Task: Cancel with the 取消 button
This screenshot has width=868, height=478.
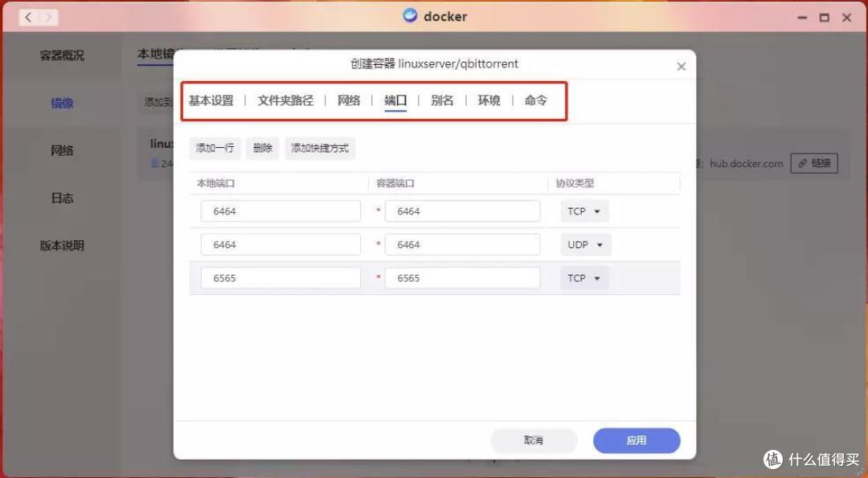Action: pyautogui.click(x=534, y=440)
